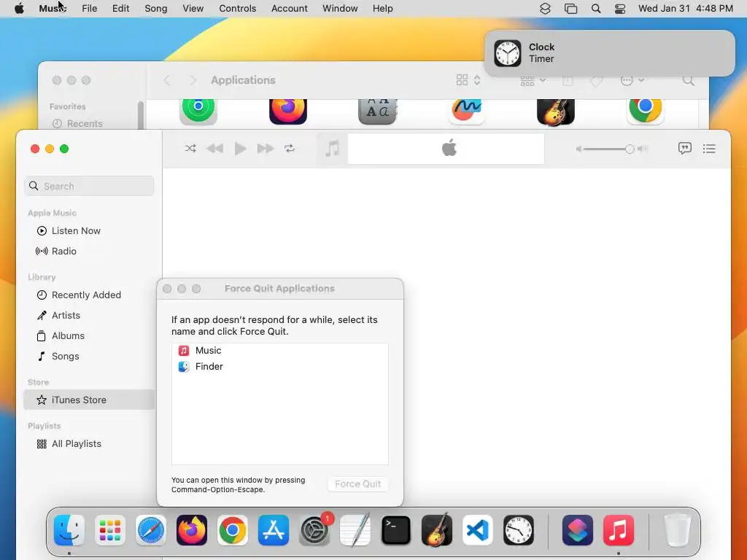Screen dimensions: 747x560
Task: Open the Help menu
Action: [382, 9]
